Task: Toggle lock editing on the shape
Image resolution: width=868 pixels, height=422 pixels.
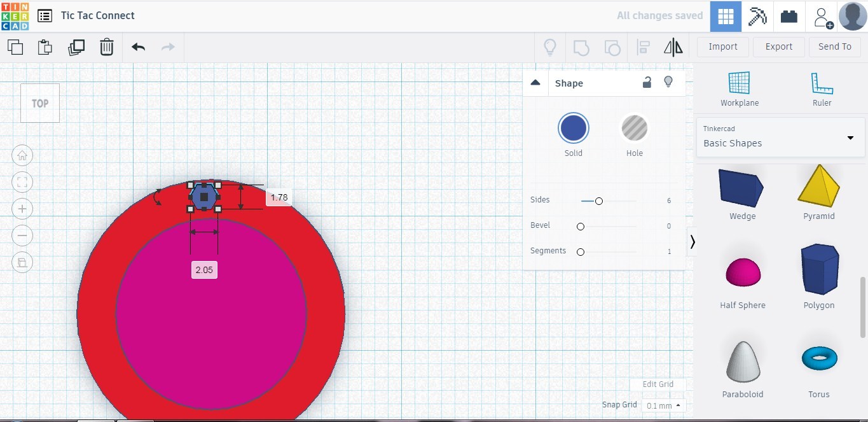Action: pos(647,82)
